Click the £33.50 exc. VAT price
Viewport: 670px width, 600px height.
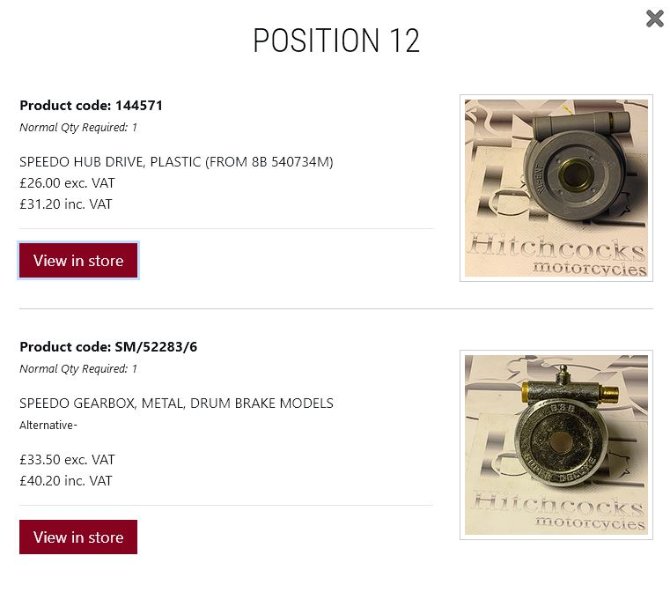(x=67, y=460)
